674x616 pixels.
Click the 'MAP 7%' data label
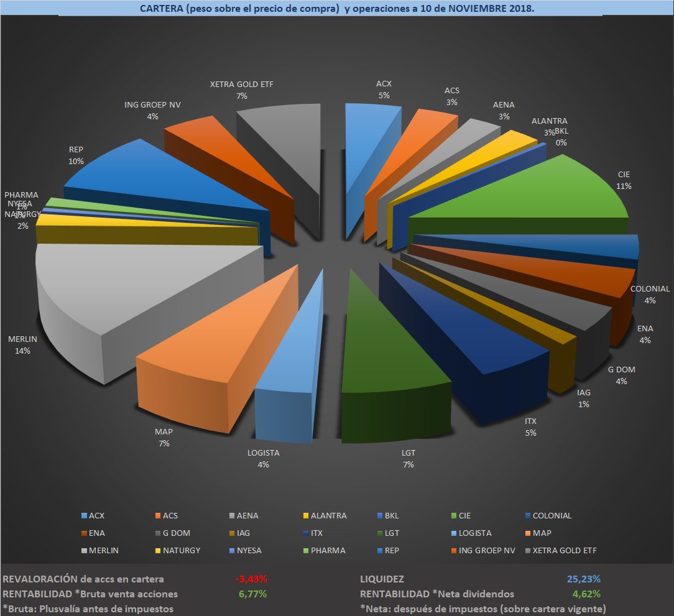pyautogui.click(x=164, y=437)
